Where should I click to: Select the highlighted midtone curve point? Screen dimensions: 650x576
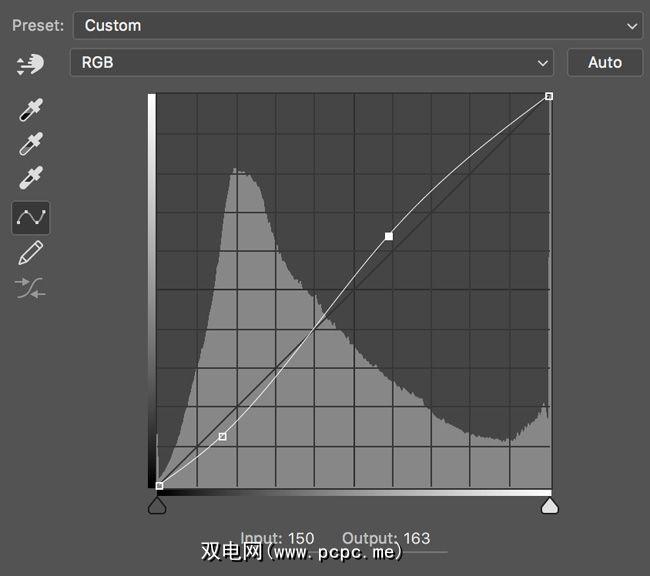coord(389,236)
